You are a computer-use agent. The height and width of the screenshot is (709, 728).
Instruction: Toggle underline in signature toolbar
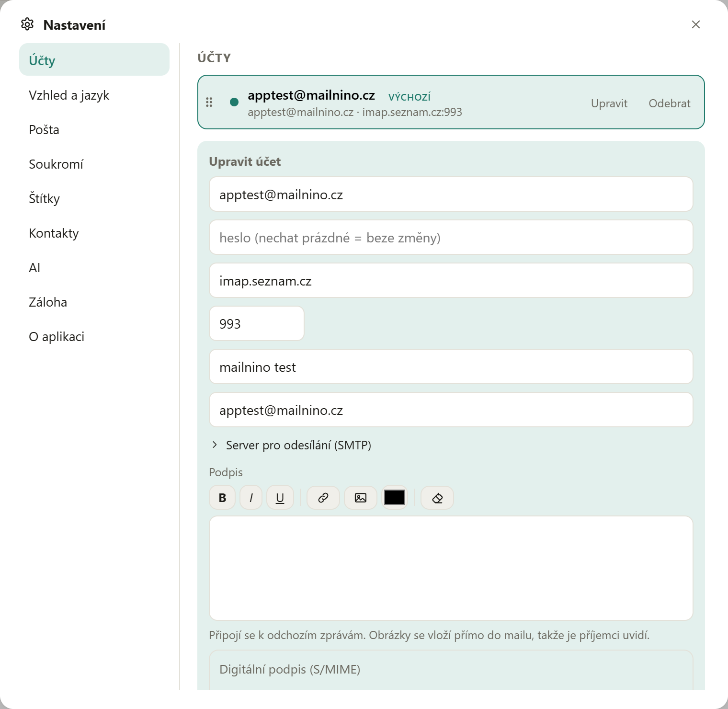click(280, 498)
